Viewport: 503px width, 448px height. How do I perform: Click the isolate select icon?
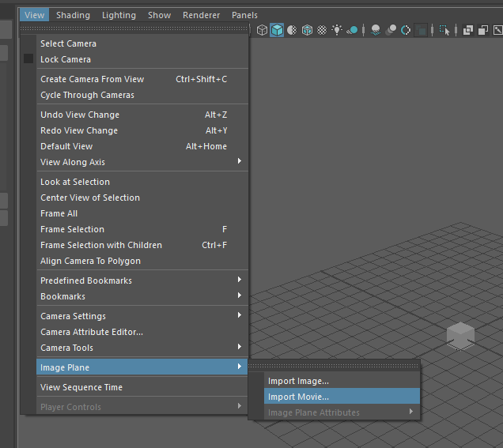tap(445, 30)
